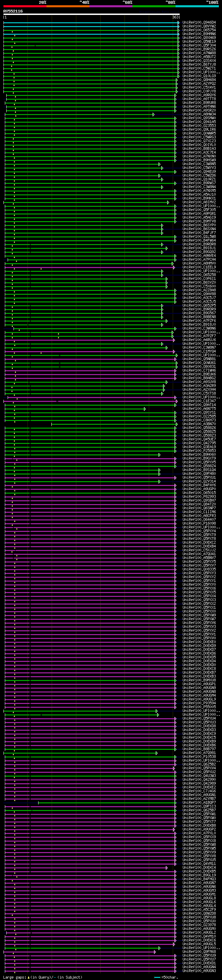222x980 pixels.
Task: Click the UniRef100_B9RSZ6 label
Action: 199,49
